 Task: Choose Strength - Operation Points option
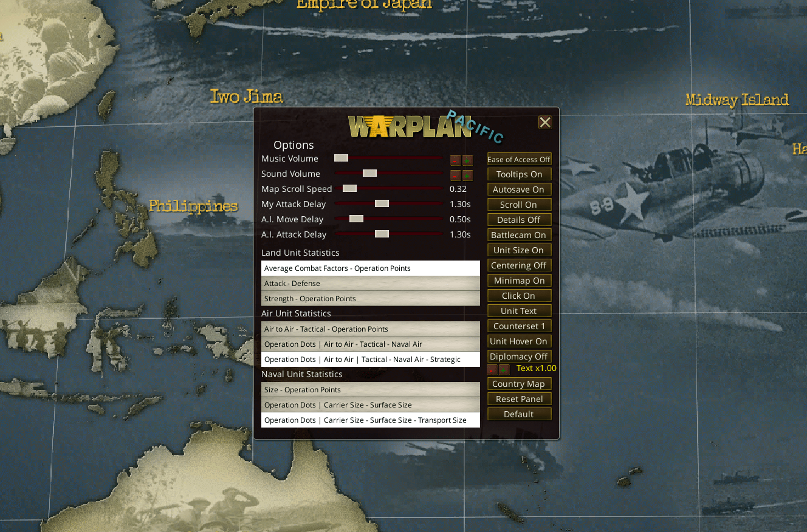[371, 299]
